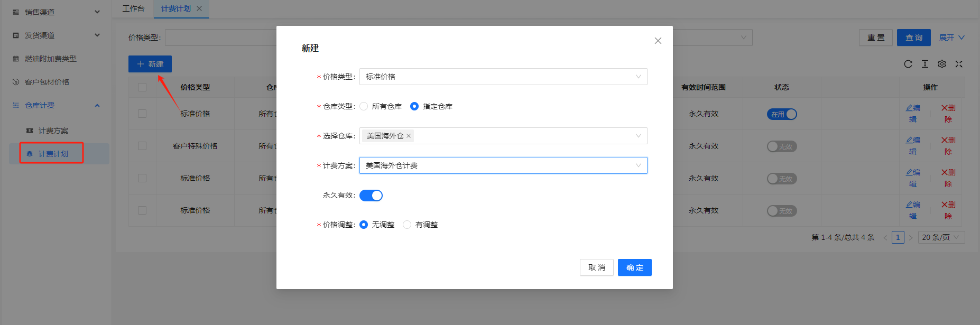Select the 所有仓库 radio option
Screen dimensions: 980x325
tap(364, 106)
